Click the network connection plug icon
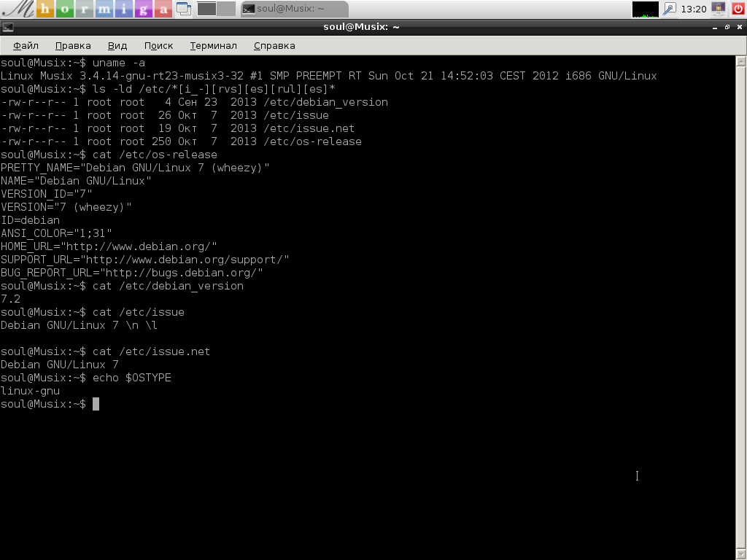 coord(670,9)
